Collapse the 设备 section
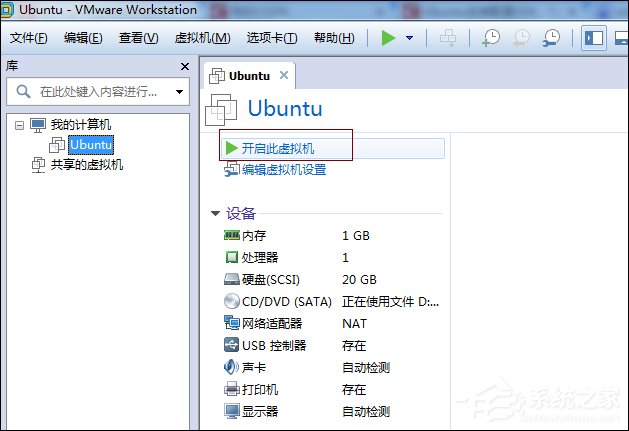629x431 pixels. coord(216,213)
